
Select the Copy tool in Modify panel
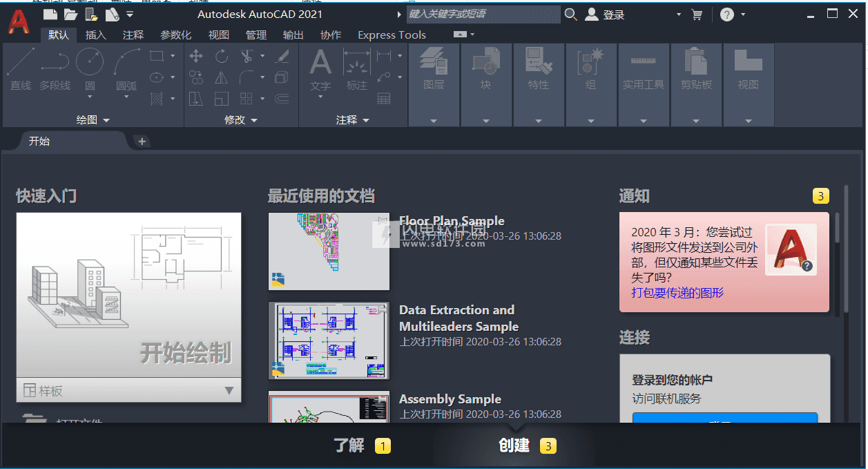pyautogui.click(x=196, y=77)
